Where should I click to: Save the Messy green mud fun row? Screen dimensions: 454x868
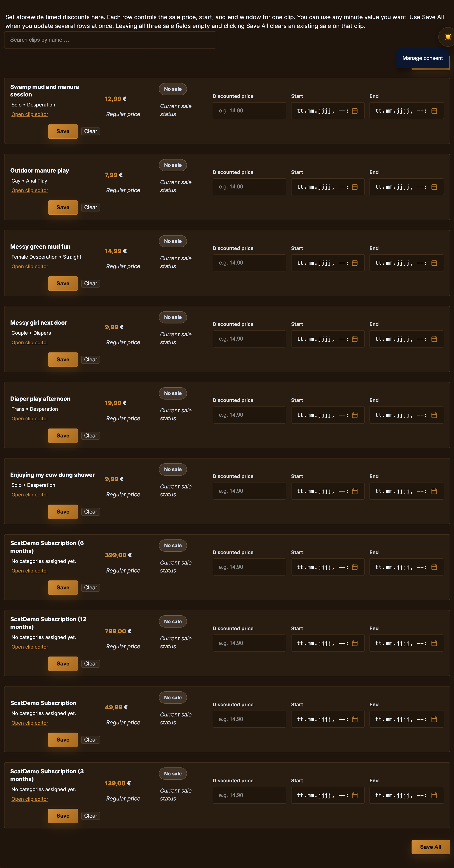click(x=63, y=283)
